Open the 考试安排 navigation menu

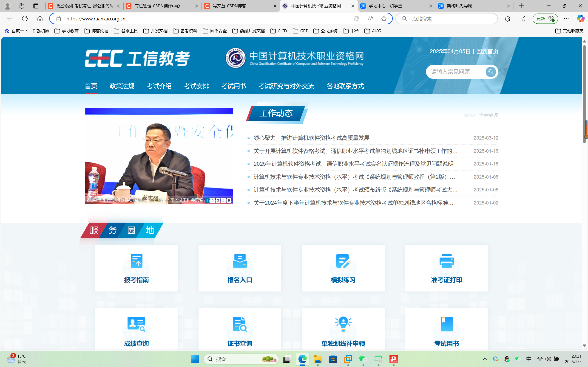point(196,86)
